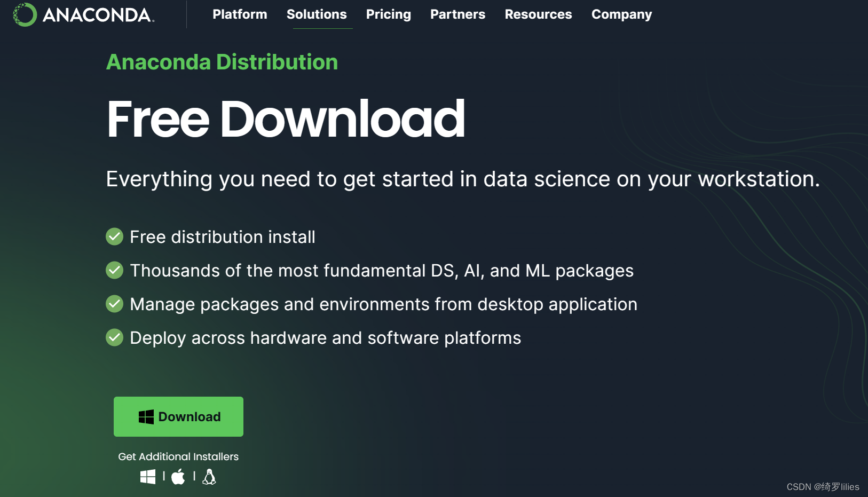Viewport: 868px width, 497px height.
Task: Click the Anaconda Distribution heading
Action: click(x=222, y=62)
